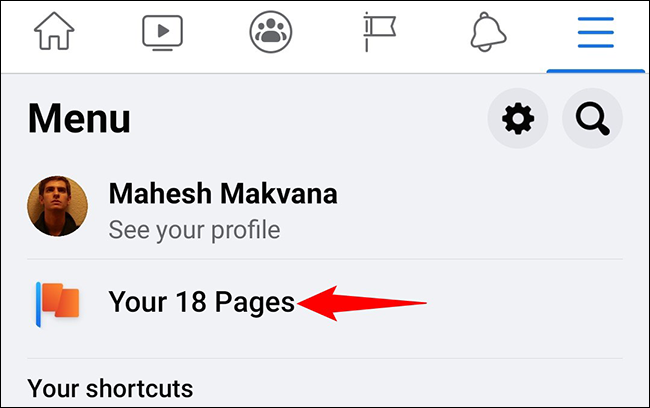Tap the "See your profile" link

point(193,230)
